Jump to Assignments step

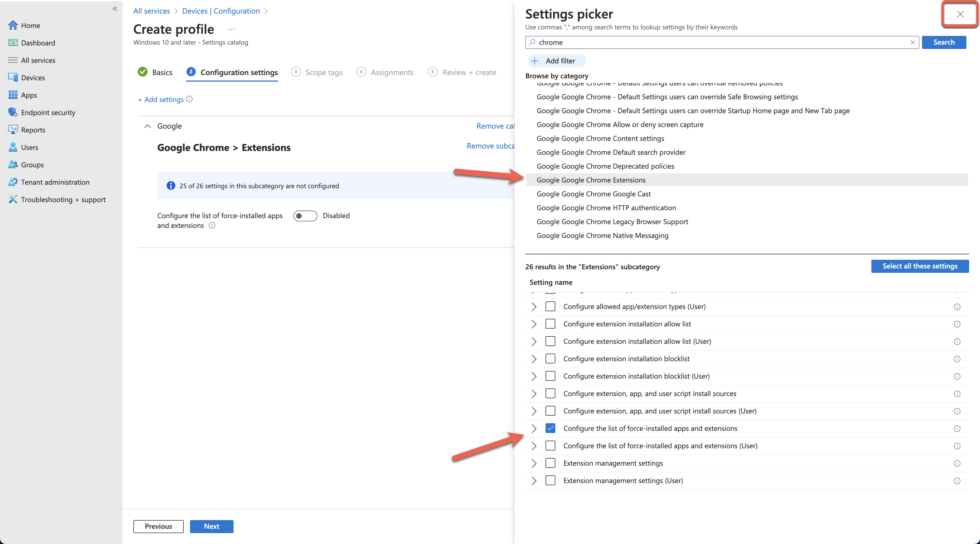click(385, 72)
